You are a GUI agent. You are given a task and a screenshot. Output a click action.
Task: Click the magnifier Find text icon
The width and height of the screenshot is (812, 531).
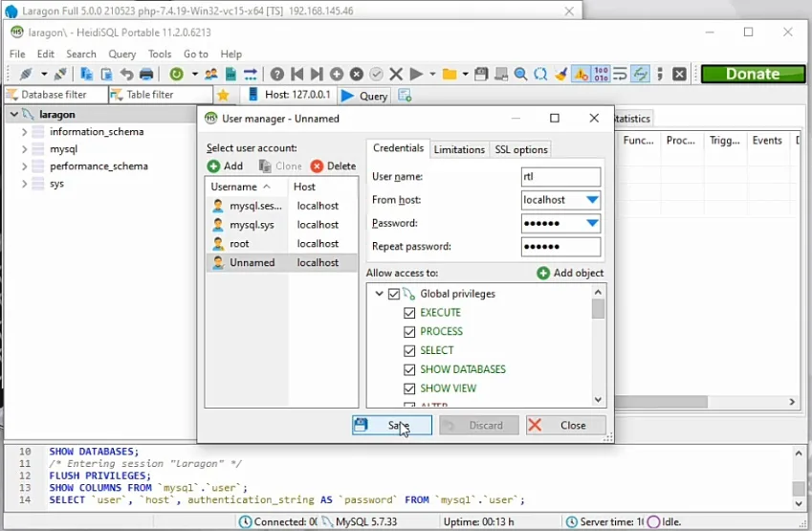coord(520,74)
